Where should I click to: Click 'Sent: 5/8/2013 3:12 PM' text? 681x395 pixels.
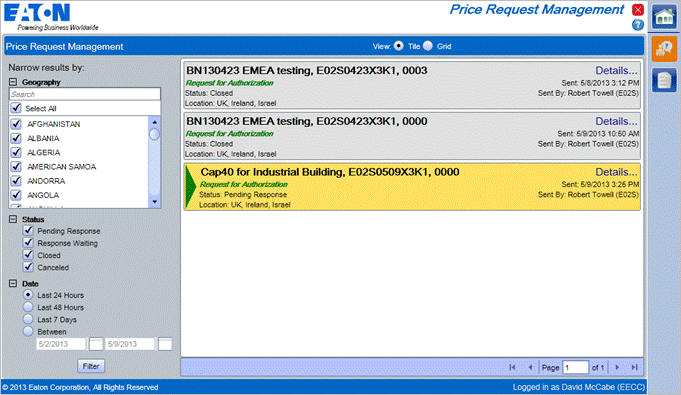point(600,83)
